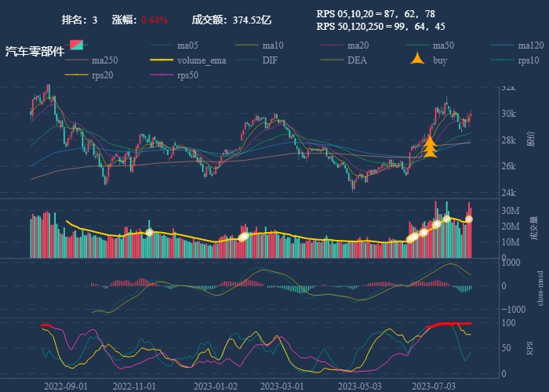Click the 2023-01-02 axis date label
The height and width of the screenshot is (392, 549).
tap(216, 386)
